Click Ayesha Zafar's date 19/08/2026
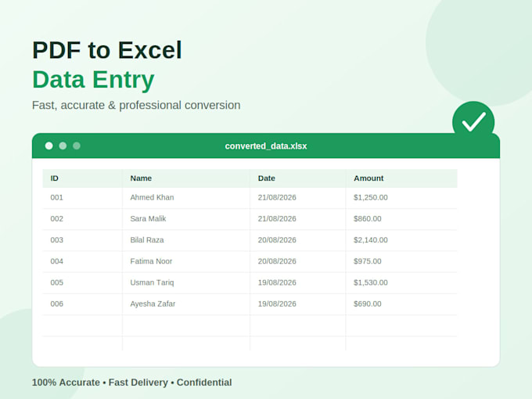This screenshot has width=532, height=399. point(297,304)
